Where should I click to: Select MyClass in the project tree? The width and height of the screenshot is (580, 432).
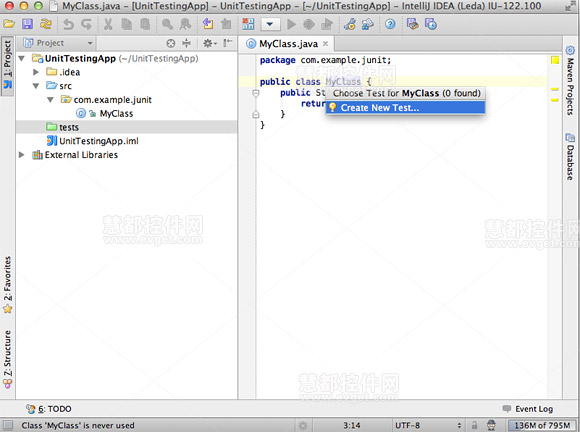coord(116,114)
